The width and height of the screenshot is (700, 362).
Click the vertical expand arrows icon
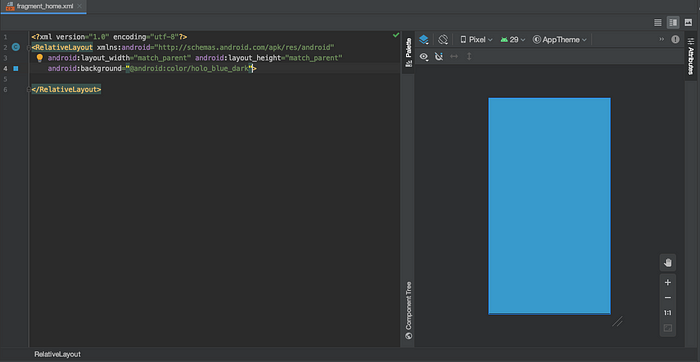click(x=469, y=57)
